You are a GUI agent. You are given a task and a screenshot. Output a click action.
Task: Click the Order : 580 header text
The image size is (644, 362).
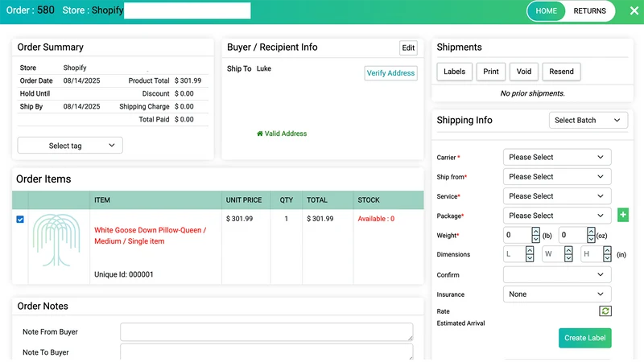(30, 10)
